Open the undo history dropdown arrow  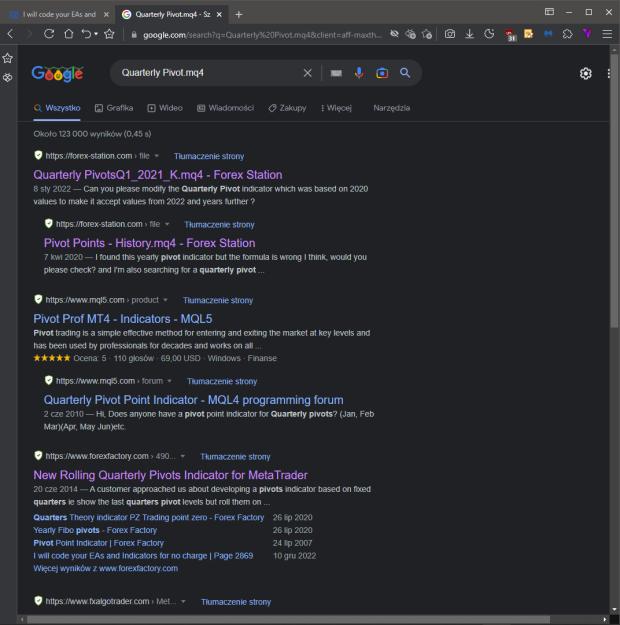coord(96,34)
